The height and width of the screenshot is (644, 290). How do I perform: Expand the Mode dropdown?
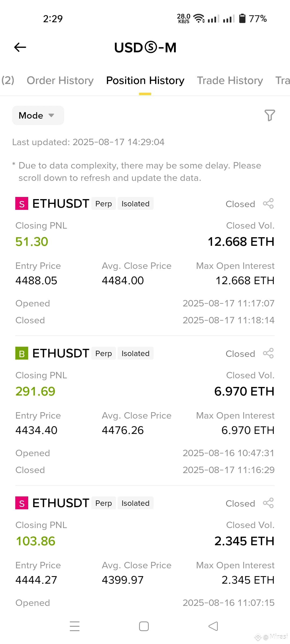pyautogui.click(x=38, y=115)
